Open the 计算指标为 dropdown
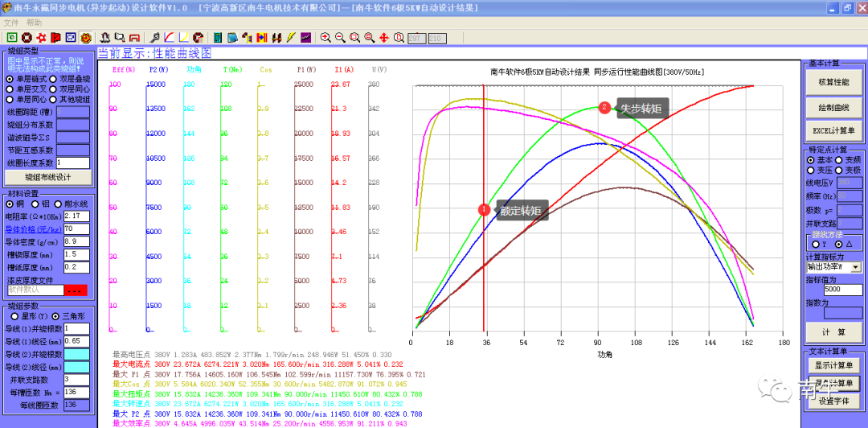 tap(857, 267)
